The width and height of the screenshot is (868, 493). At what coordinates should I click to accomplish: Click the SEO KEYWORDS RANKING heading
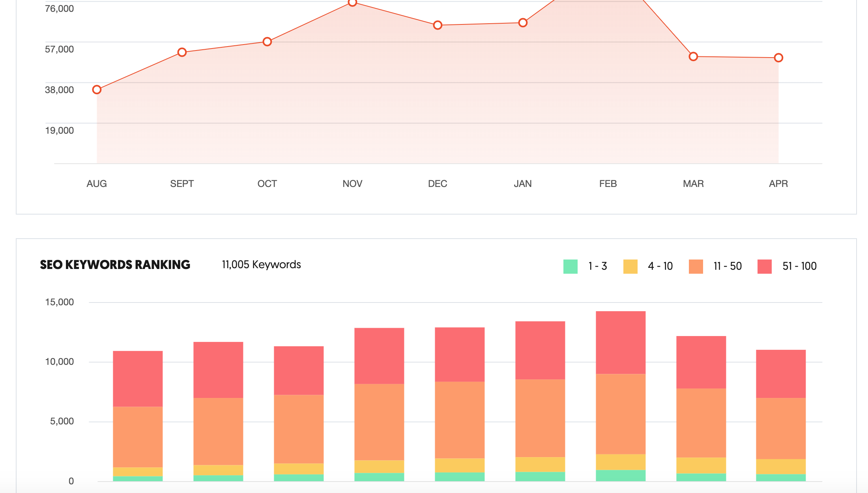115,265
